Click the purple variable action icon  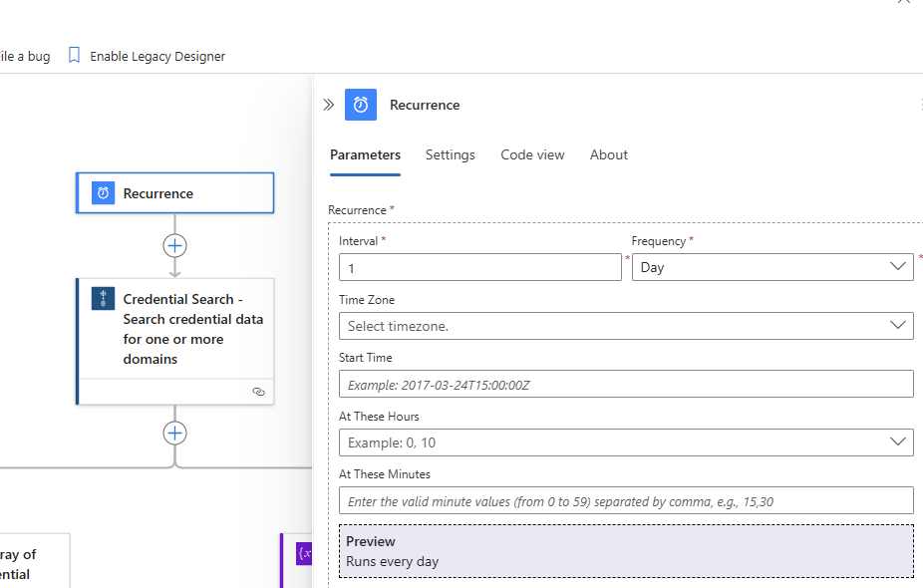[x=303, y=552]
